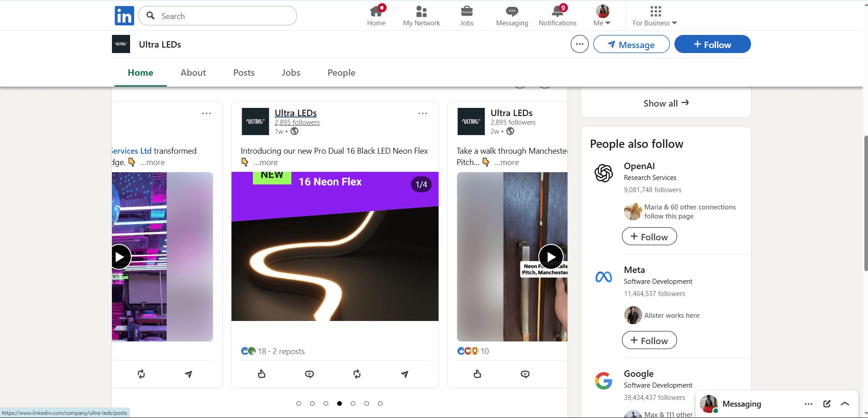
Task: Collapse the Messaging panel chevron
Action: tap(845, 403)
